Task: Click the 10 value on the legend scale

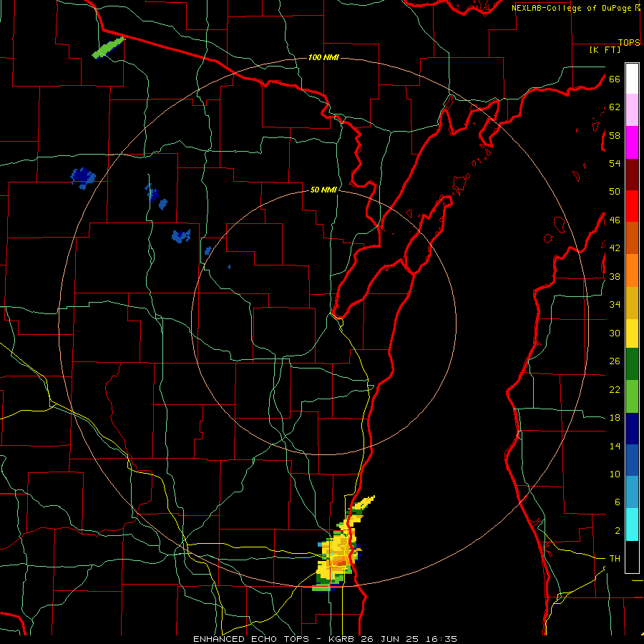Action: [615, 474]
